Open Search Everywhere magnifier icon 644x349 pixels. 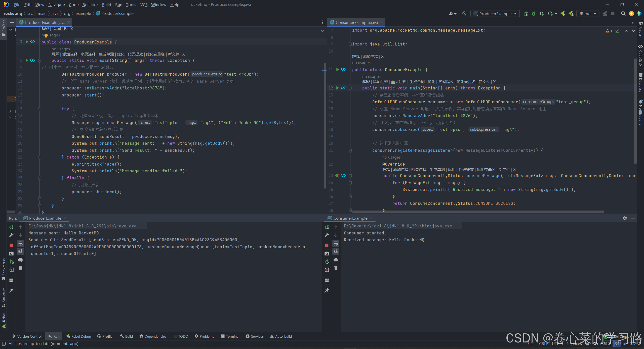[623, 14]
